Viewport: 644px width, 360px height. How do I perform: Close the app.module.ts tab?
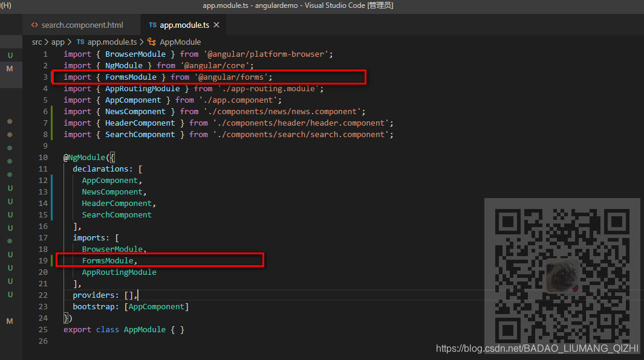tap(217, 25)
